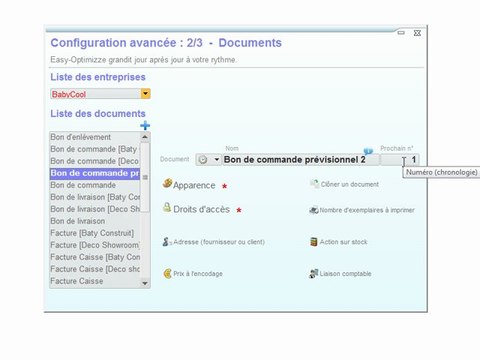The image size is (480, 360).
Task: Open Action sur stock option
Action: (343, 242)
